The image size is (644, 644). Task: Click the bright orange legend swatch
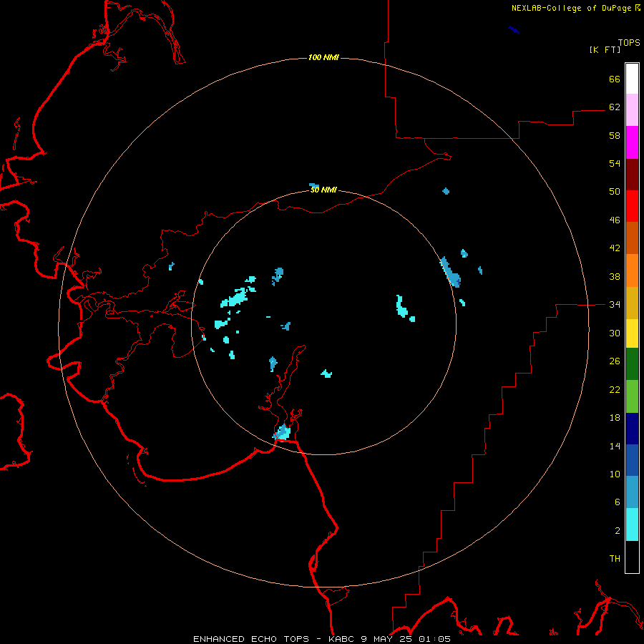click(x=632, y=270)
